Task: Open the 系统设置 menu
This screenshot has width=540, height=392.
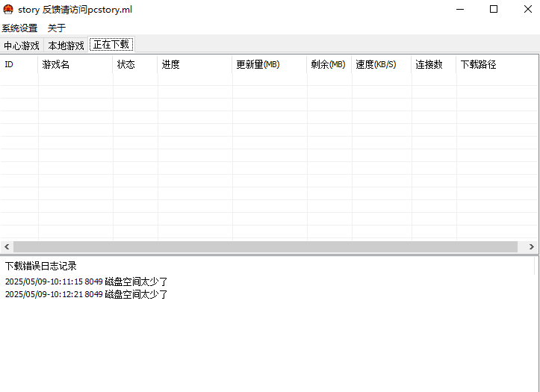Action: [19, 28]
